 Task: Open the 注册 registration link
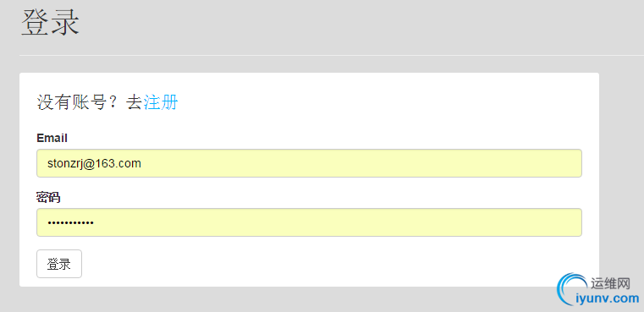pos(161,102)
